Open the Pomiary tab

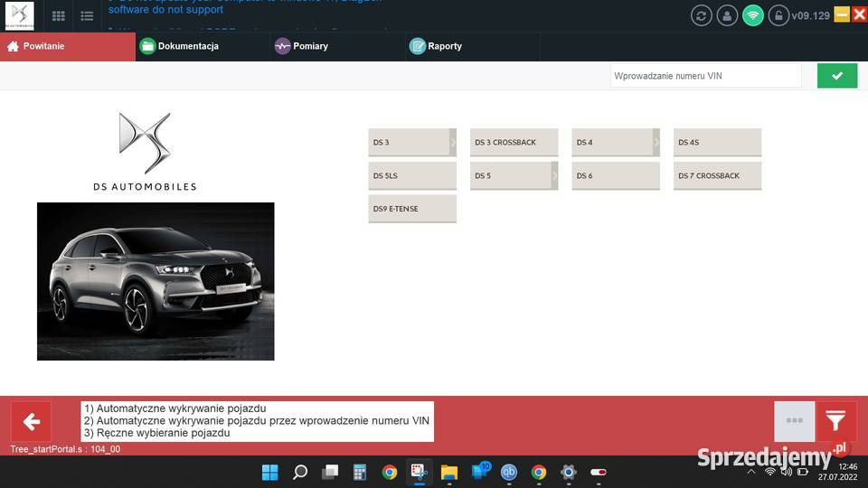point(337,46)
